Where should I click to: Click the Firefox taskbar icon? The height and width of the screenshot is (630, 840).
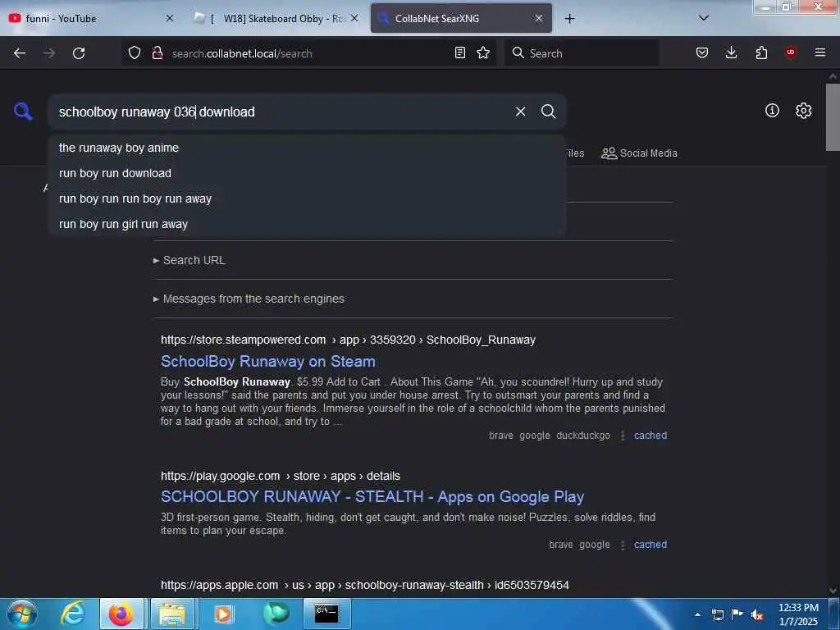(121, 614)
